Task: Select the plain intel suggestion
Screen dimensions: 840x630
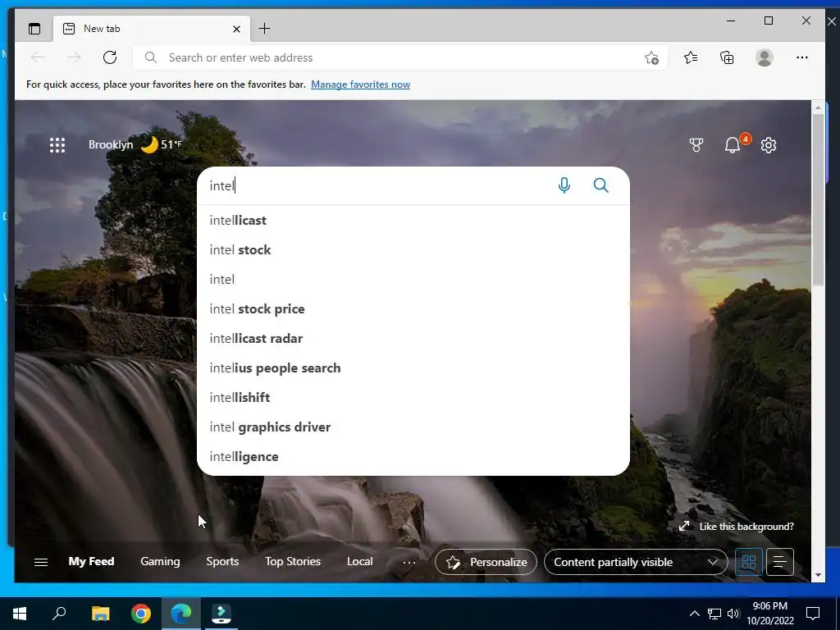Action: click(x=413, y=279)
